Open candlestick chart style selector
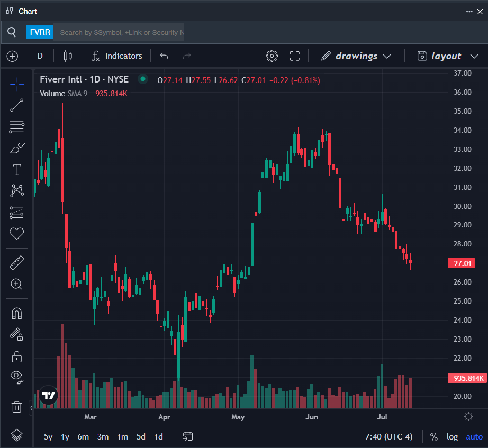The width and height of the screenshot is (488, 448). click(x=68, y=56)
